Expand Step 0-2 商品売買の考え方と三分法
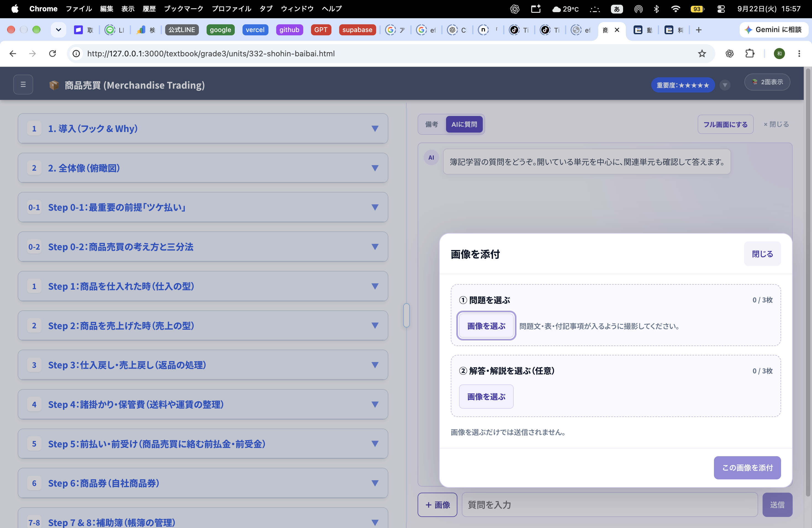Image resolution: width=812 pixels, height=528 pixels. 203,247
